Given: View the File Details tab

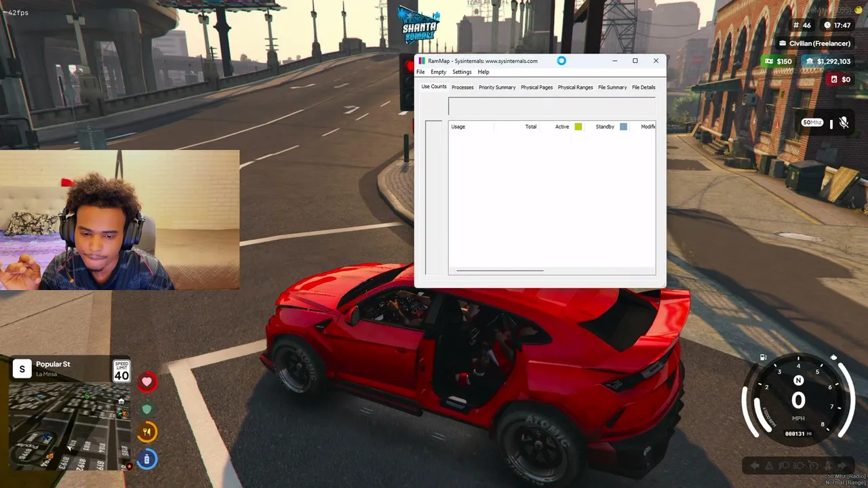Looking at the screenshot, I should click(x=644, y=87).
